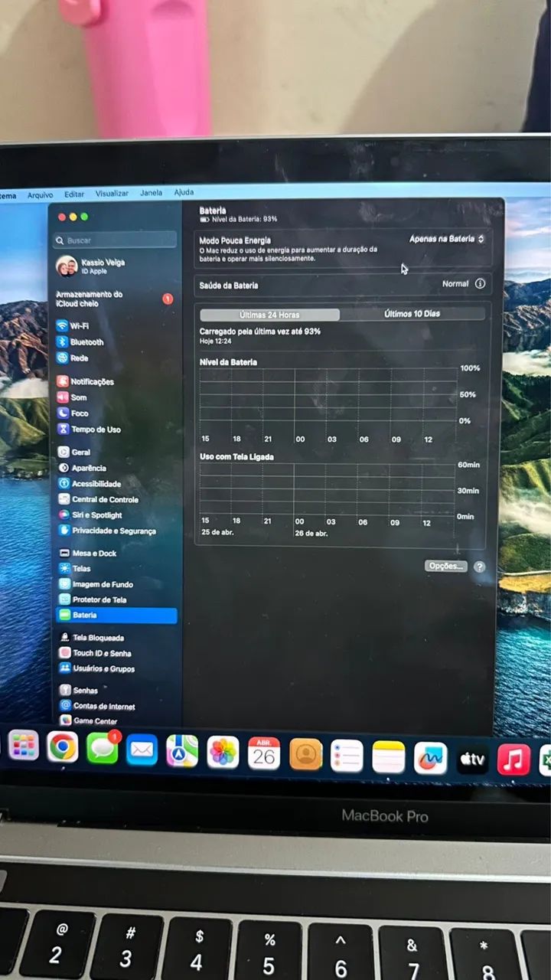Viewport: 551px width, 980px height.
Task: Open the Ajuda menu
Action: coord(184,192)
